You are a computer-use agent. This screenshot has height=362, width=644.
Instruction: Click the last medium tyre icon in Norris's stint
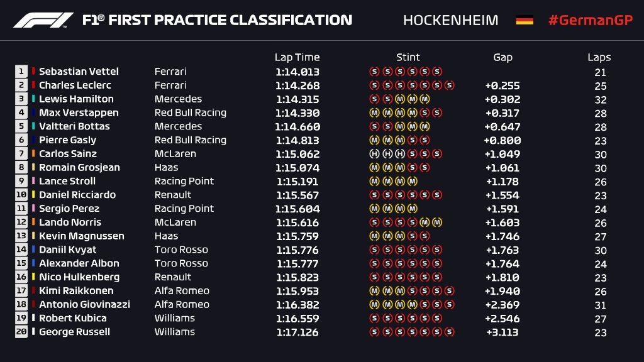(x=437, y=222)
